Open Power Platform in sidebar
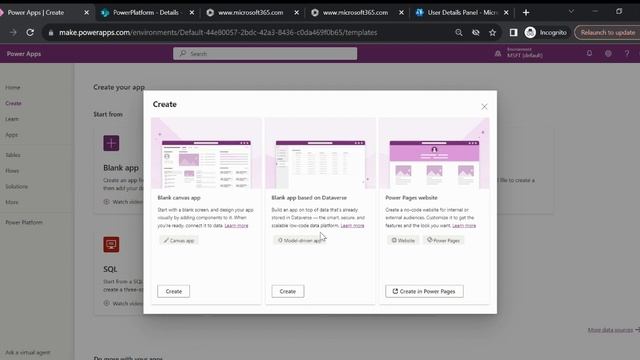This screenshot has height=360, width=640. point(24,222)
